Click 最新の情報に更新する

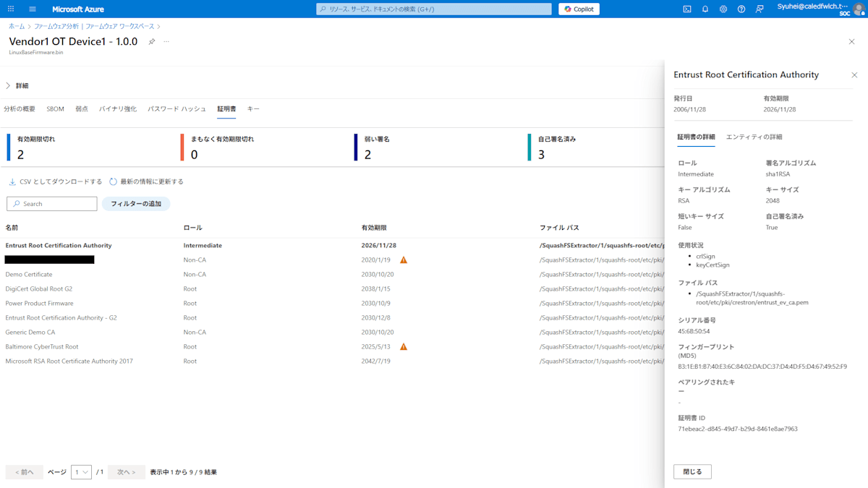(x=146, y=181)
